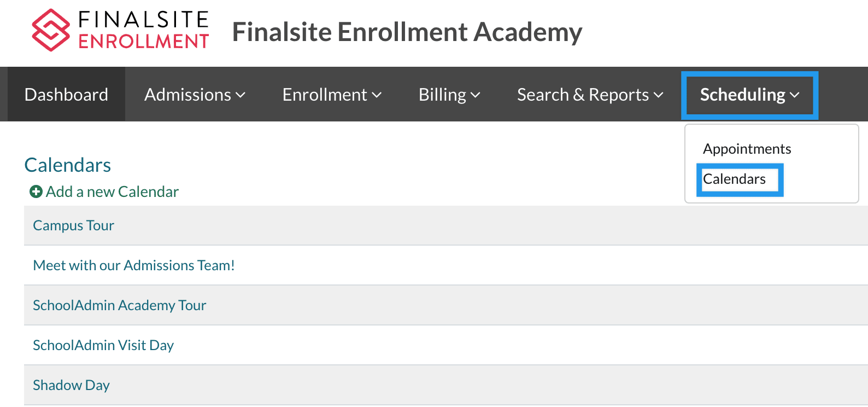This screenshot has height=407, width=868.
Task: Click the Calendars page heading
Action: coord(68,165)
